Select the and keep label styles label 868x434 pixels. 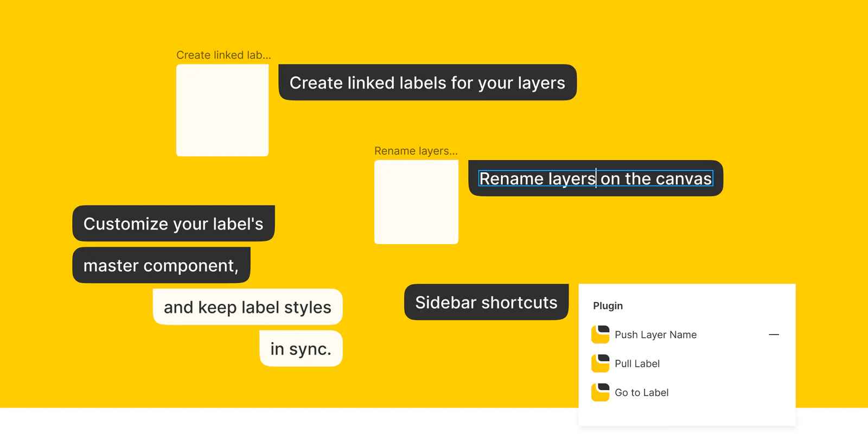coord(247,307)
